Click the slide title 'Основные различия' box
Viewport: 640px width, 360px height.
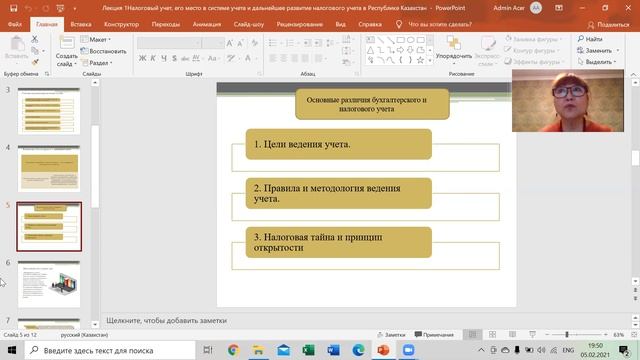point(372,104)
